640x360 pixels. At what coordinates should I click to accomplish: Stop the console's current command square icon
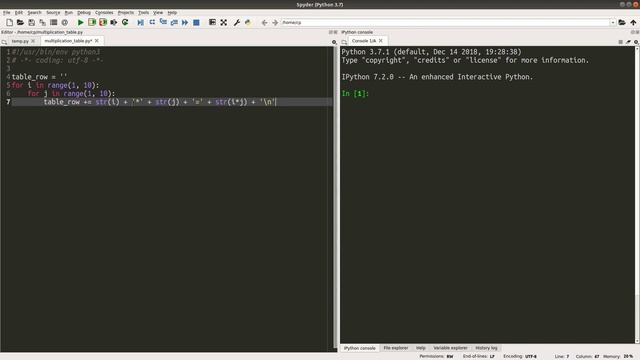pos(620,42)
